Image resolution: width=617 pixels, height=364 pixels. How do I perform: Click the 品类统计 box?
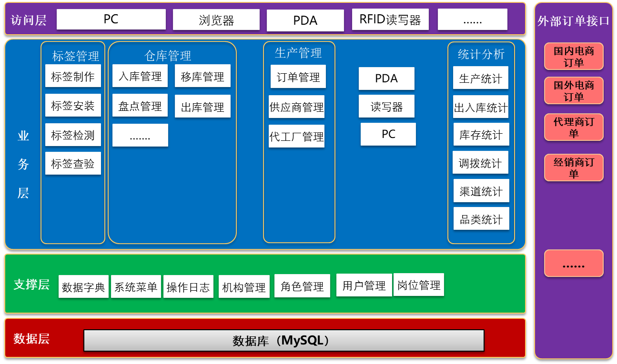tap(481, 218)
